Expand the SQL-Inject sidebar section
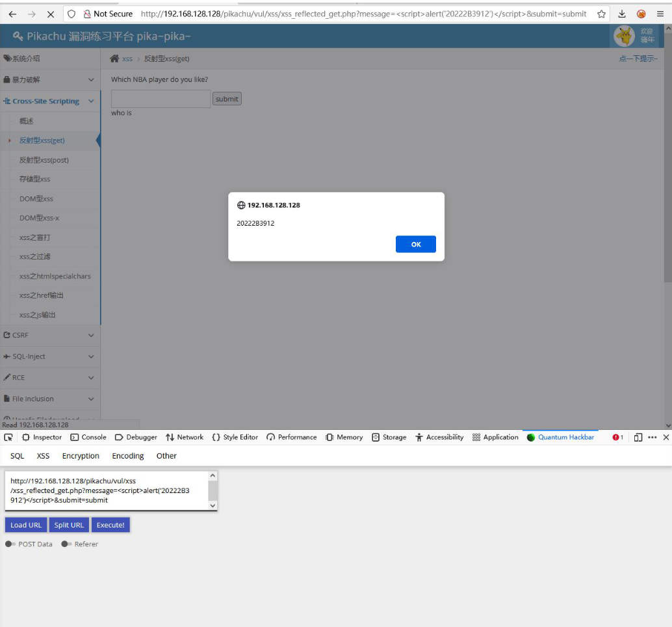This screenshot has height=627, width=672. point(50,356)
